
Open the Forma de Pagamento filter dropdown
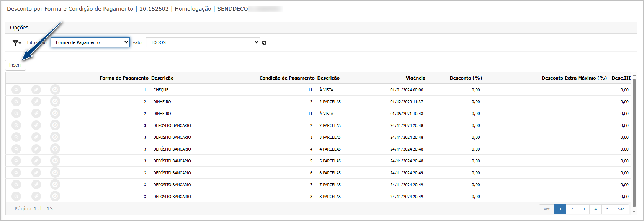[90, 42]
